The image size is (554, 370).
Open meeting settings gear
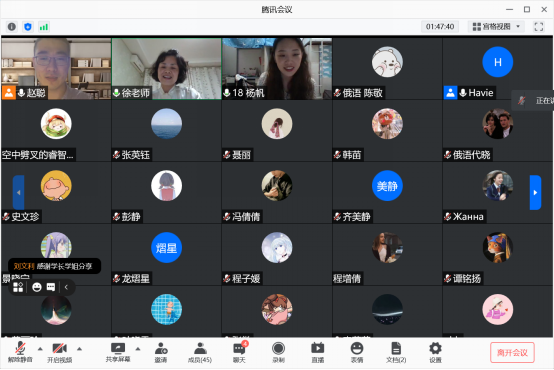coord(435,352)
